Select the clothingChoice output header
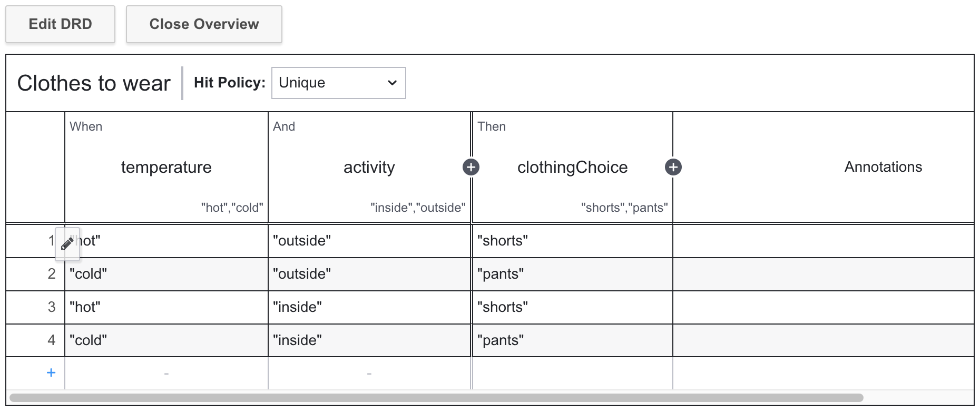The width and height of the screenshot is (980, 412). 572,167
